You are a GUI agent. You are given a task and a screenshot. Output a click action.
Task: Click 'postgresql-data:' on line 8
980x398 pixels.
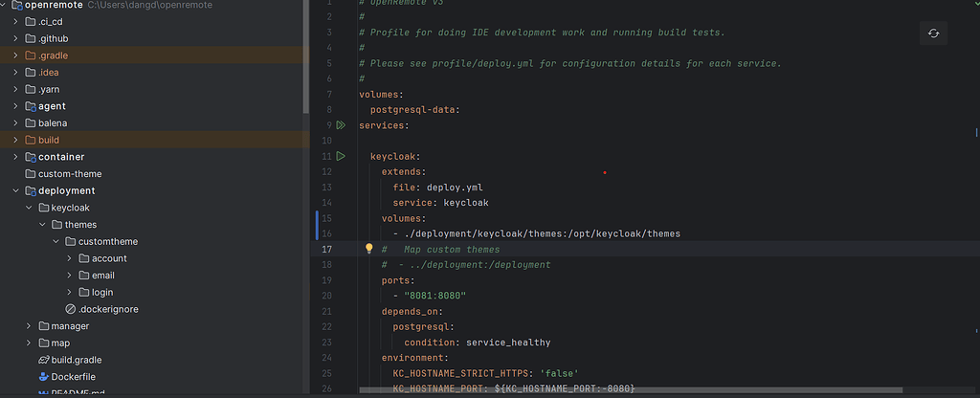tap(415, 110)
